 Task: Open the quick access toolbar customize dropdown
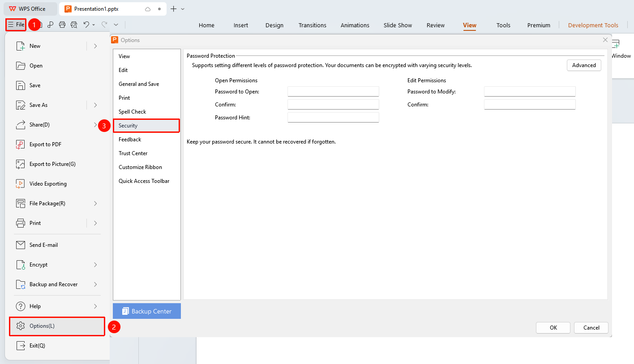(x=116, y=25)
